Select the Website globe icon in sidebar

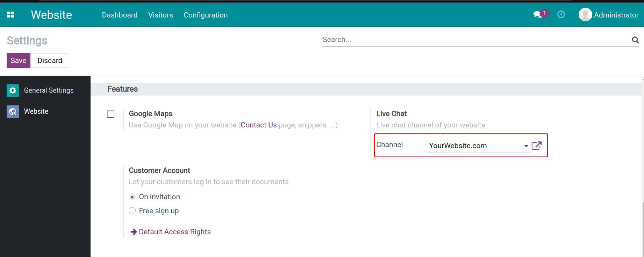coord(12,111)
